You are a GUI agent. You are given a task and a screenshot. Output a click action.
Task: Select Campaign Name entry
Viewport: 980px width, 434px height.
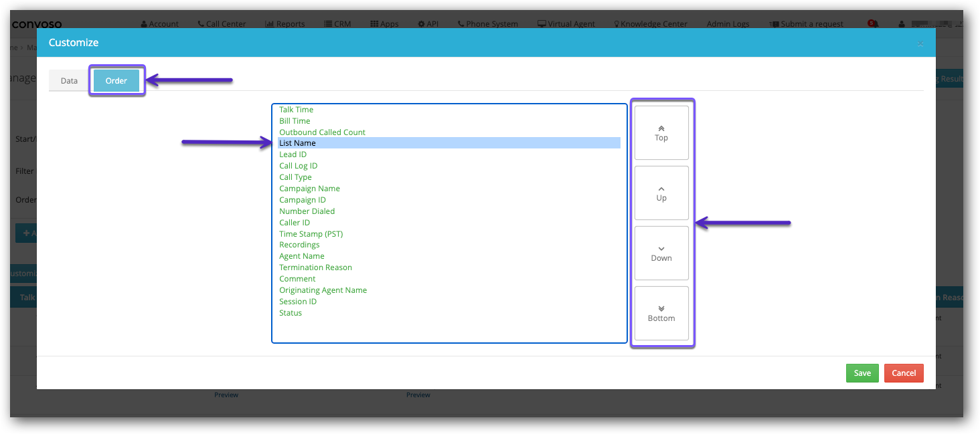[x=449, y=189]
